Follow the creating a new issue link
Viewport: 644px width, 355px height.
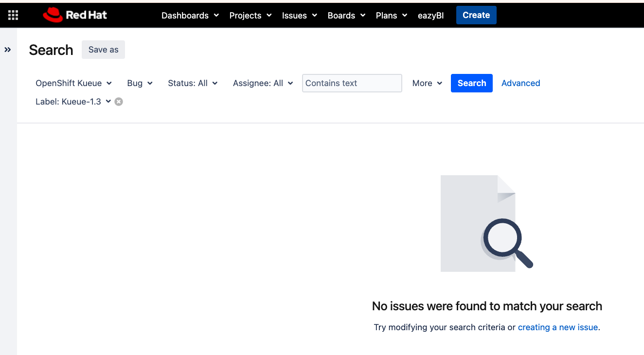tap(558, 327)
